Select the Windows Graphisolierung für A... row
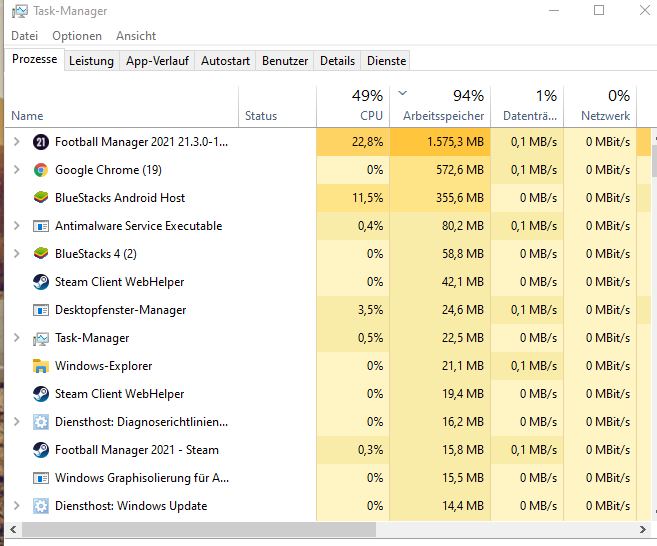This screenshot has height=546, width=657. pos(142,478)
